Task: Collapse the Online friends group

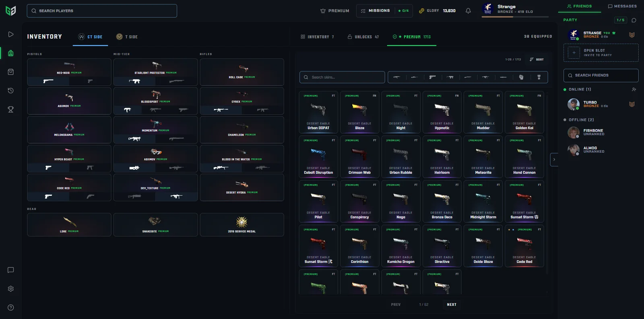Action: [x=577, y=89]
